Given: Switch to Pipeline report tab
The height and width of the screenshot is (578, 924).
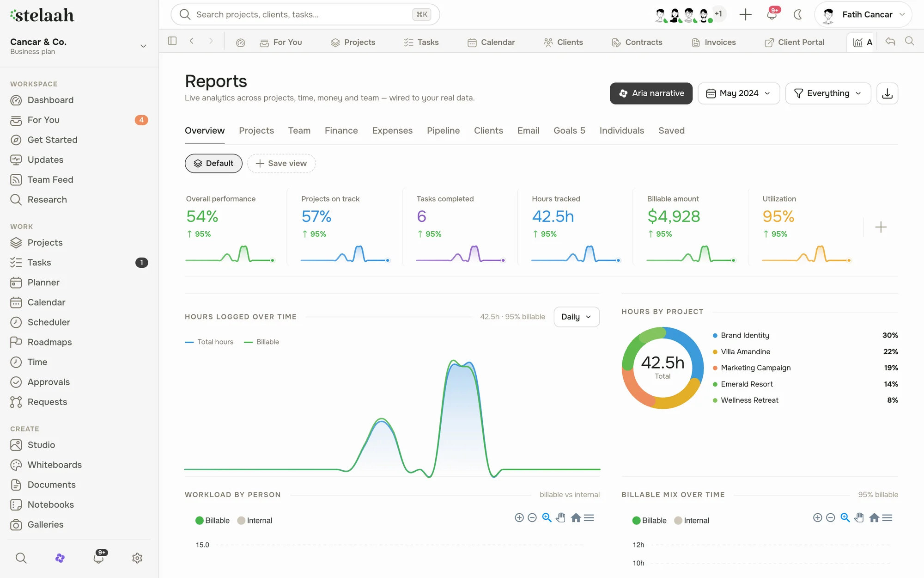Looking at the screenshot, I should click(x=443, y=130).
